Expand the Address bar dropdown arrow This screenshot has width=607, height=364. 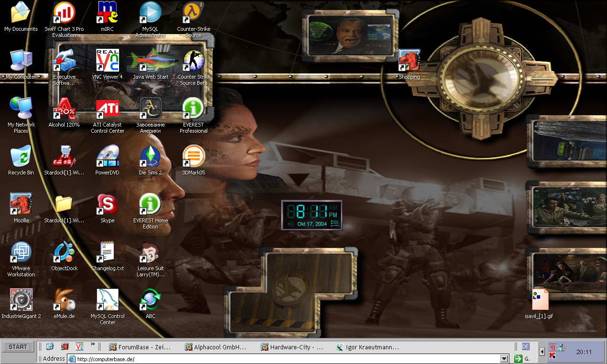(505, 359)
